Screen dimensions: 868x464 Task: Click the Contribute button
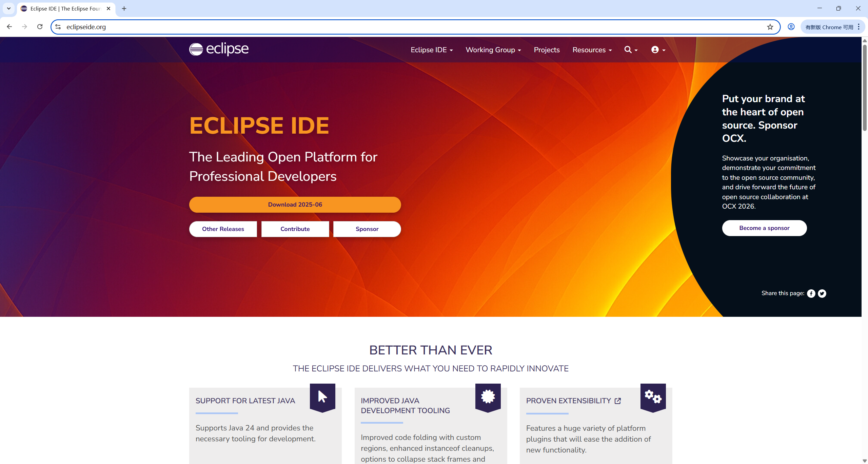pos(295,229)
